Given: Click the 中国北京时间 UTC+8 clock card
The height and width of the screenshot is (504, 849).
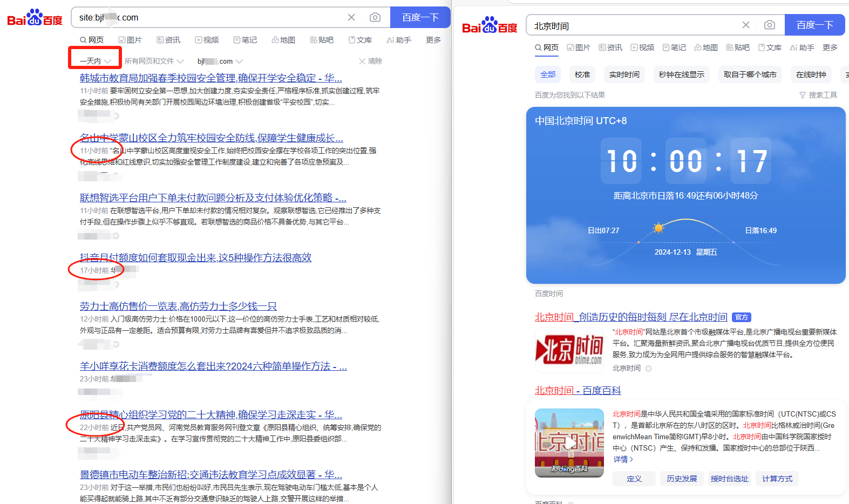Looking at the screenshot, I should [x=686, y=195].
